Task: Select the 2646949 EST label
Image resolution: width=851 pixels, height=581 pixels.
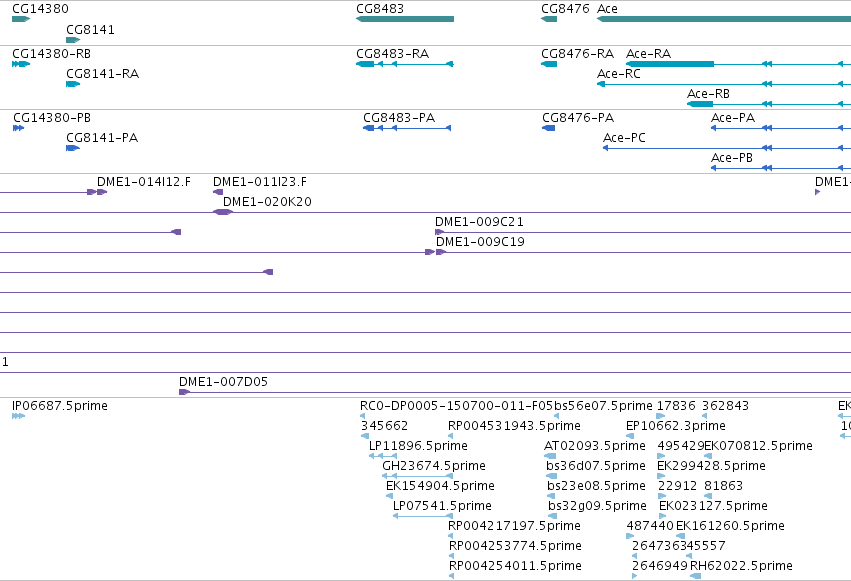Action: point(660,566)
